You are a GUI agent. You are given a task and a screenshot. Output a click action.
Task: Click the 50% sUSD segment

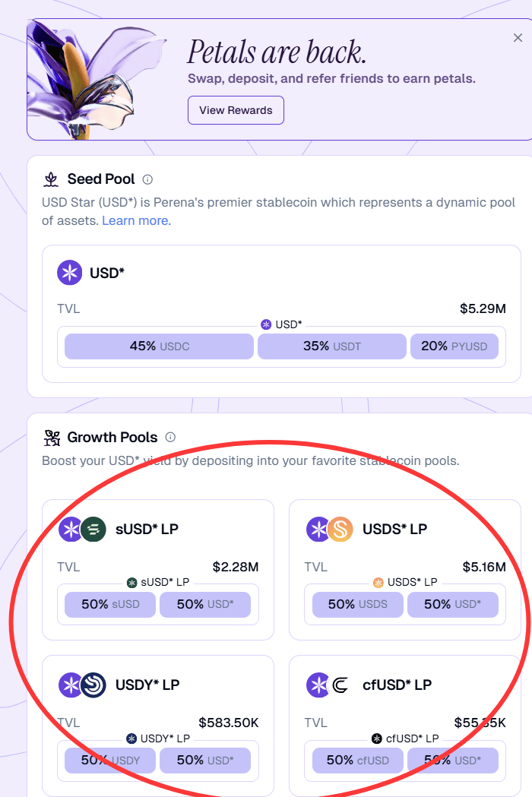point(110,604)
